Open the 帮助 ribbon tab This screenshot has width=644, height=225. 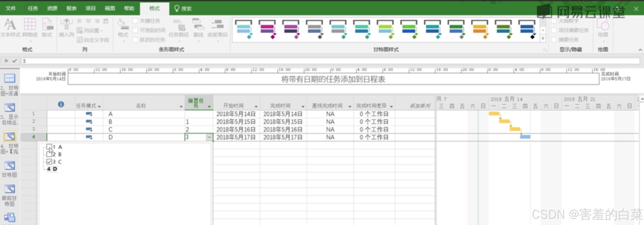click(129, 9)
